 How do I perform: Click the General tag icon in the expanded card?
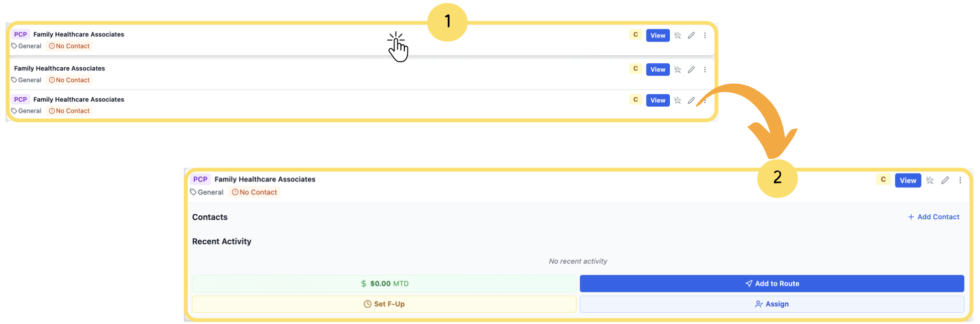coord(193,192)
